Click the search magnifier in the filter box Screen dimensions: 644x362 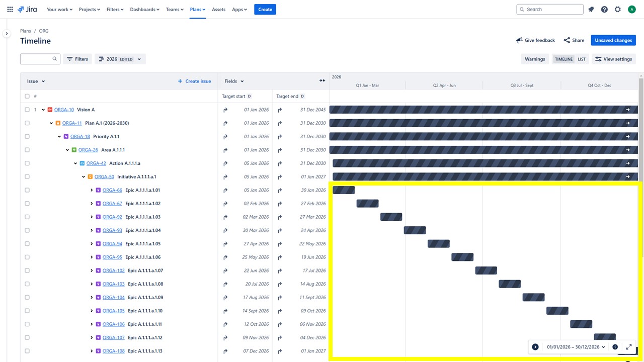[55, 59]
